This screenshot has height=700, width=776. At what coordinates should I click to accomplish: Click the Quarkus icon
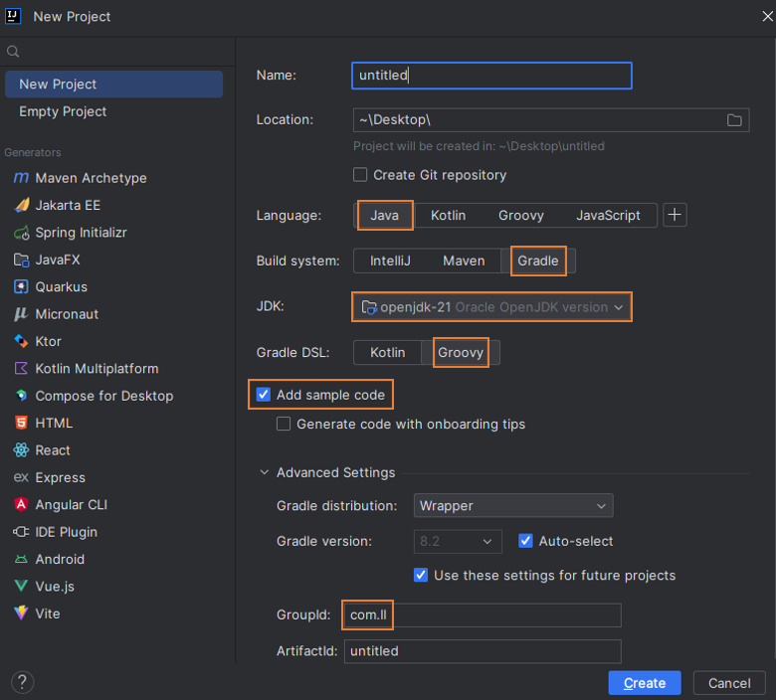pyautogui.click(x=21, y=287)
